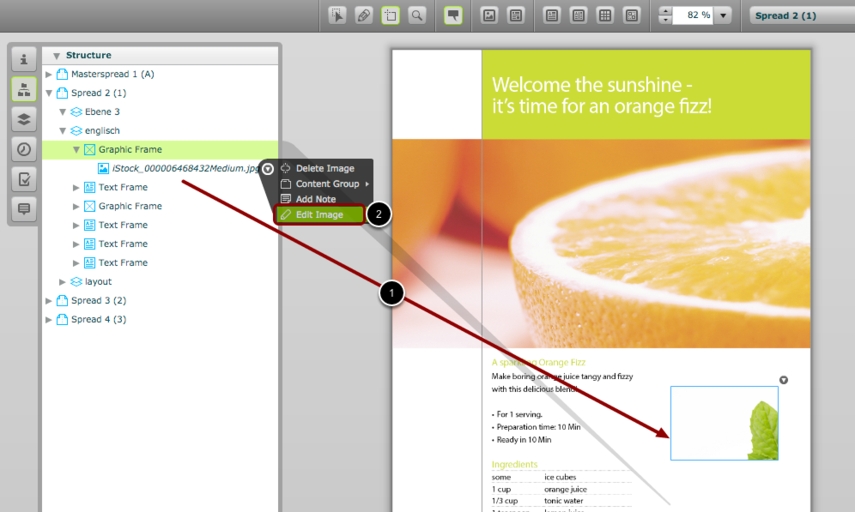Open the zoom percentage dropdown arrow
855x512 pixels.
point(723,15)
